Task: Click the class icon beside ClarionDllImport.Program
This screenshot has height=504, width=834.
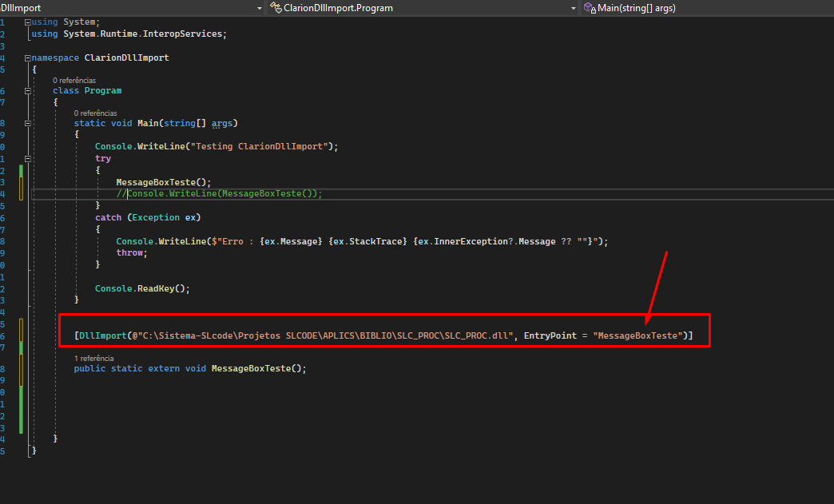Action: coord(276,8)
